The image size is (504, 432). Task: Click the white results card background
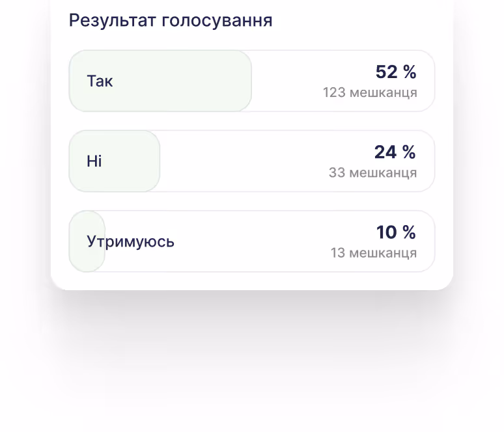[x=252, y=281]
